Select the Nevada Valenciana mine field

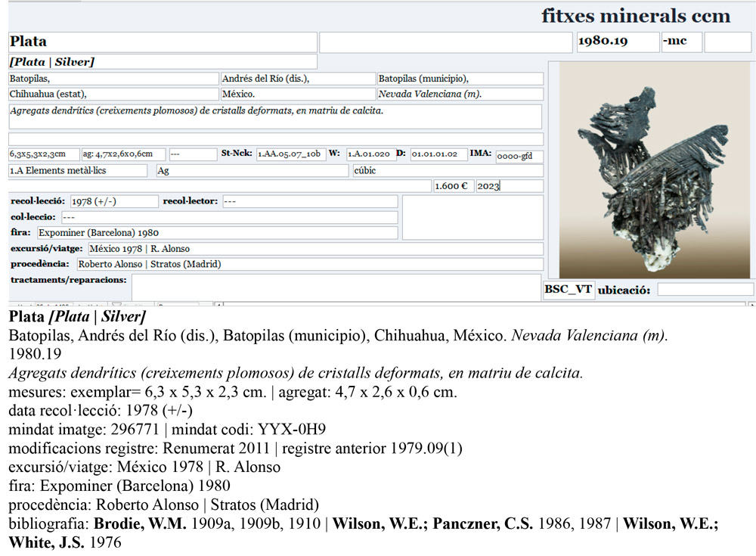click(460, 94)
